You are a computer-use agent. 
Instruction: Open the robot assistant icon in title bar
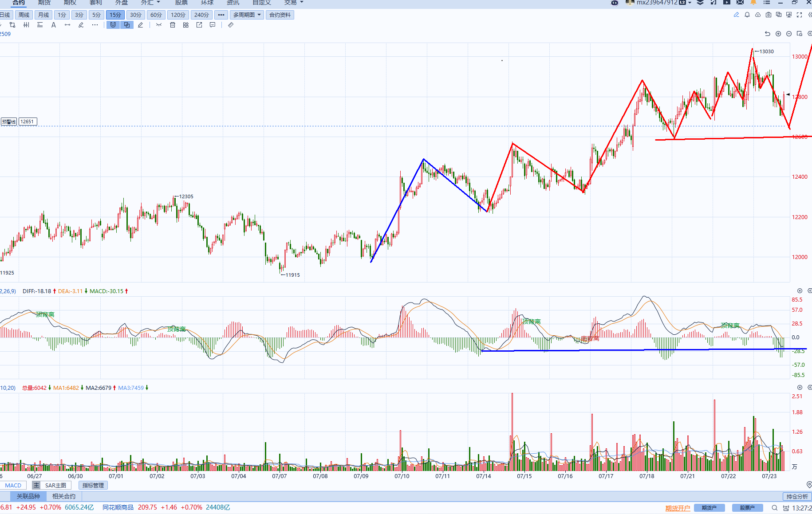coord(615,3)
